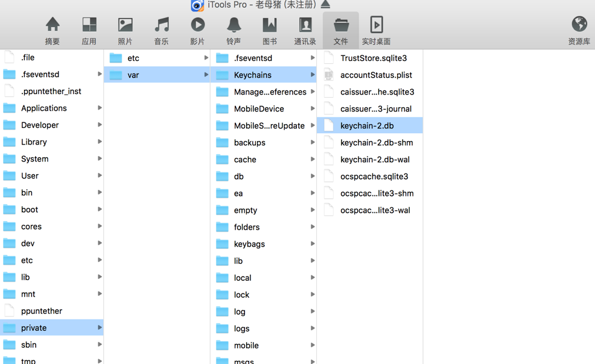The image size is (595, 364).
Task: Click the keychain-2.db file icon
Action: 329,125
